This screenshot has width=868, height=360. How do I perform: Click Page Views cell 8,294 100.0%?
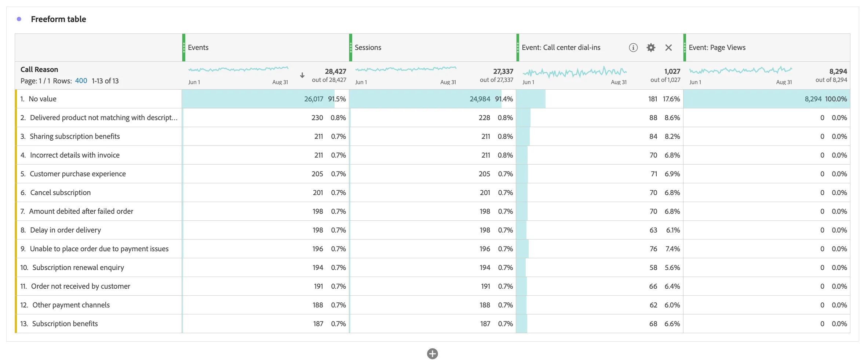point(767,99)
